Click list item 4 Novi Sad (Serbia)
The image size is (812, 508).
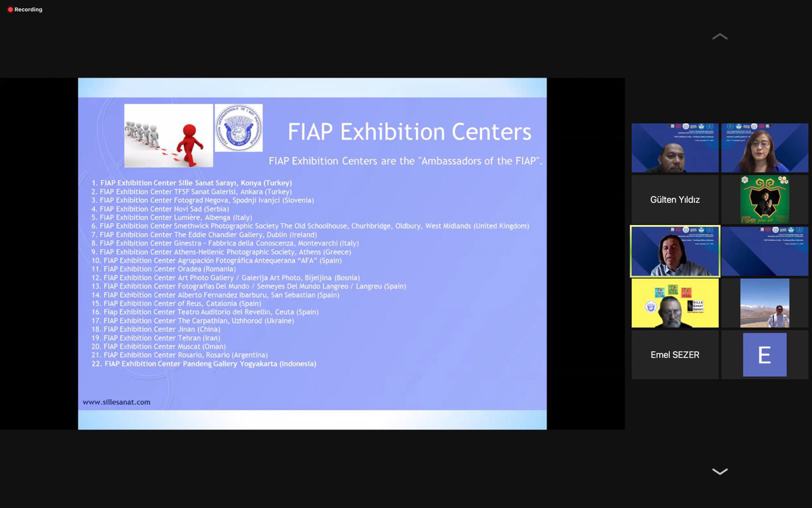tap(160, 209)
